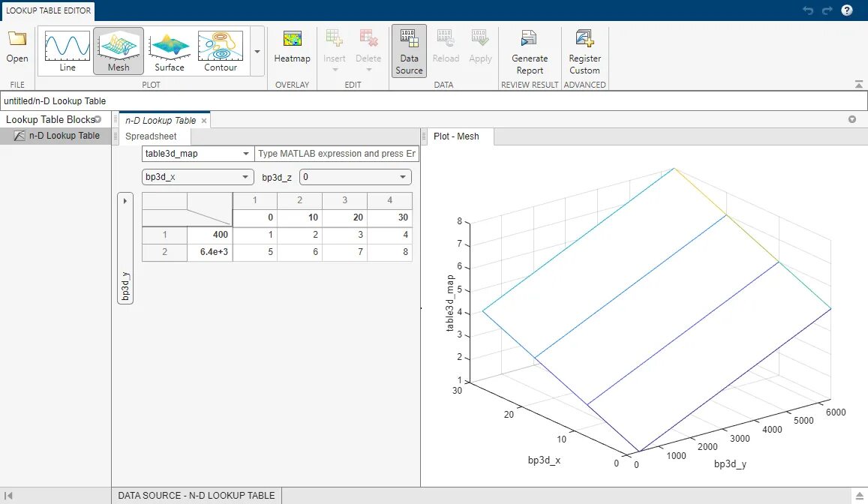Select the Line plot type
Image resolution: width=868 pixels, height=504 pixels.
68,51
